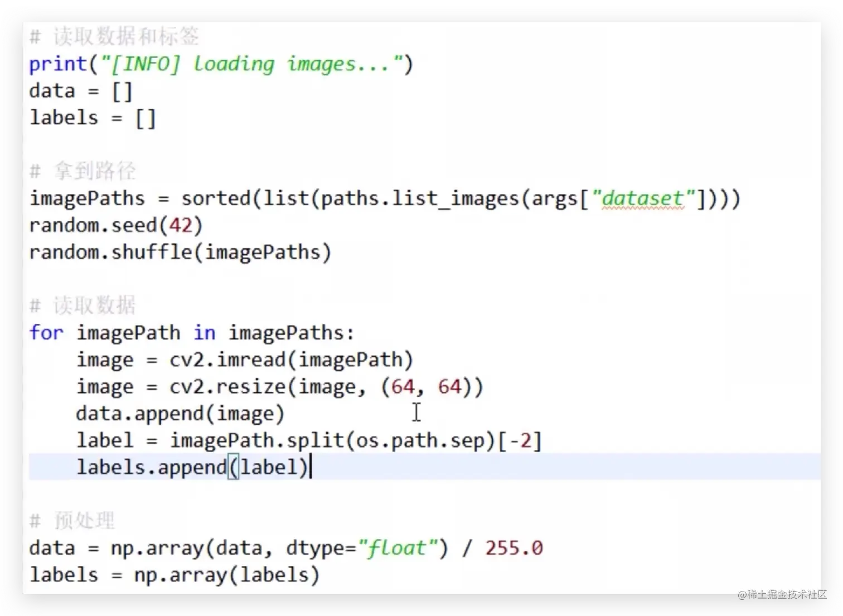Click the highlighted "labels.append(label)" line
The image size is (843, 616).
(x=424, y=467)
